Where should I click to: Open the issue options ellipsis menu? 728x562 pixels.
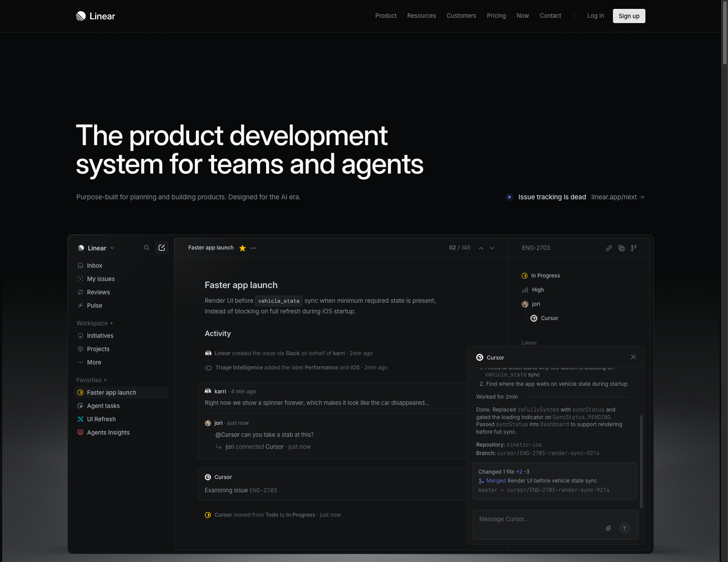(253, 248)
